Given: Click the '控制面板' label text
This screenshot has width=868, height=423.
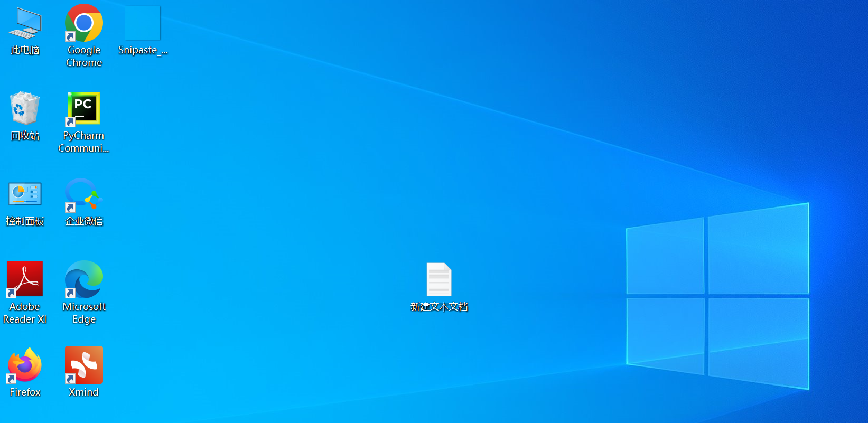Looking at the screenshot, I should [25, 221].
